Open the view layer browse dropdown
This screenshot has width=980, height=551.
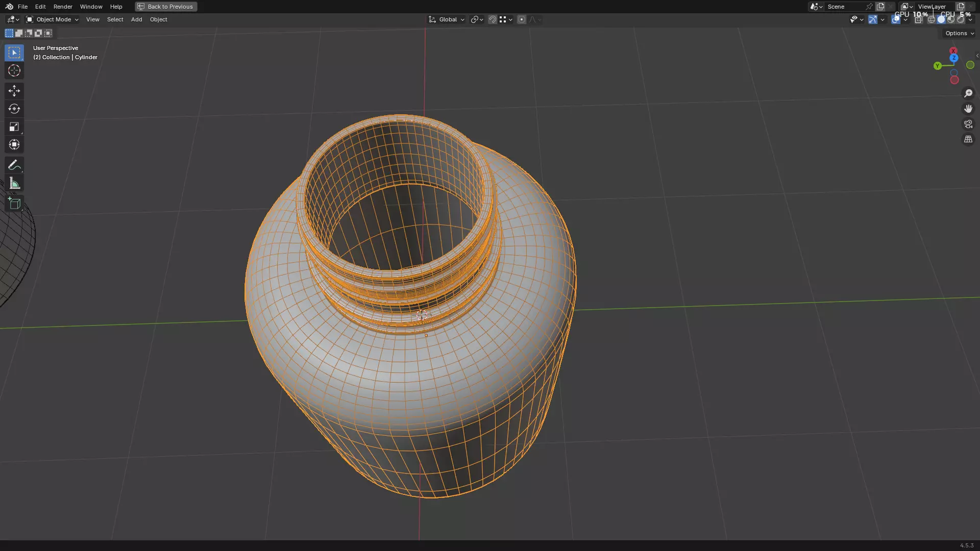pyautogui.click(x=907, y=7)
